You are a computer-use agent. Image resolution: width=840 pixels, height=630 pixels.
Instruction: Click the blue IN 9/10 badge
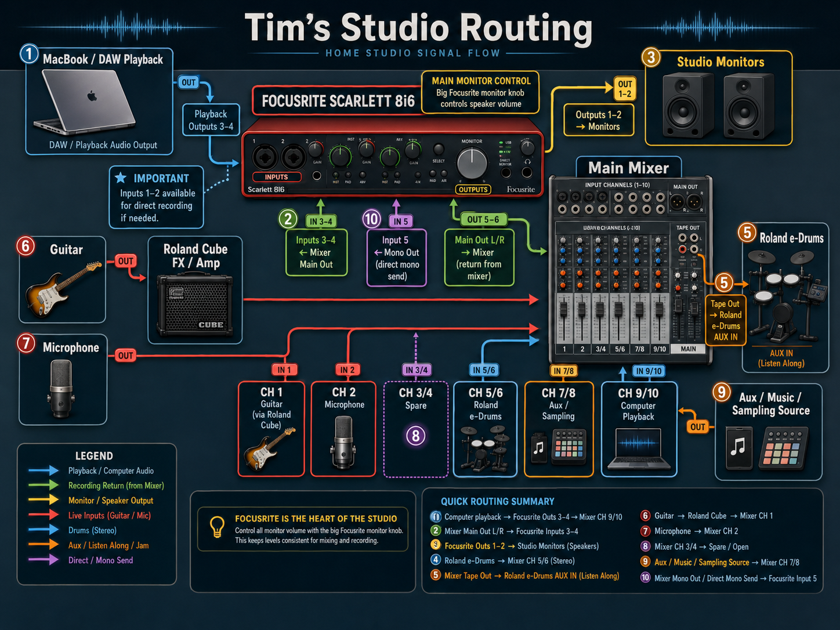pos(648,371)
